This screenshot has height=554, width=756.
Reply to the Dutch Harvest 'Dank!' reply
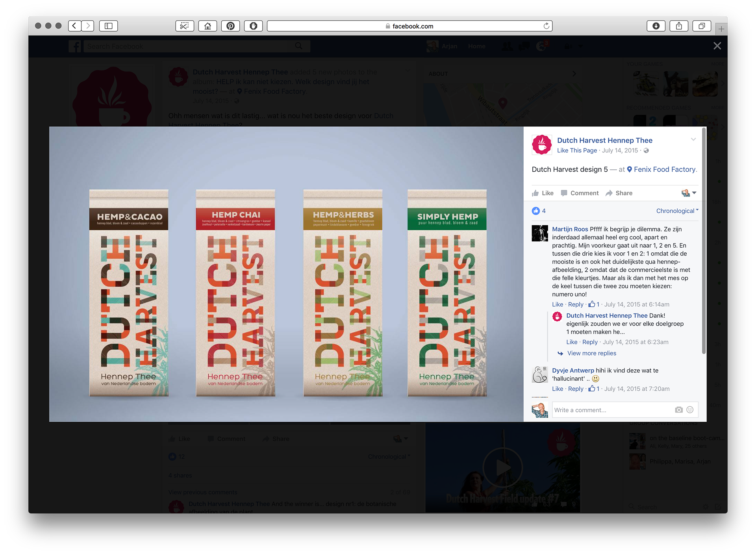pyautogui.click(x=590, y=342)
